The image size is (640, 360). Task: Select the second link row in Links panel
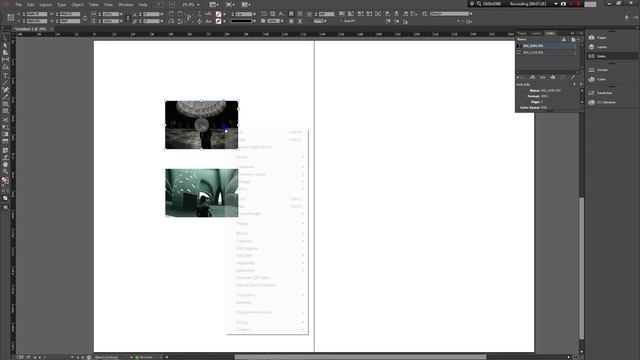tap(546, 53)
